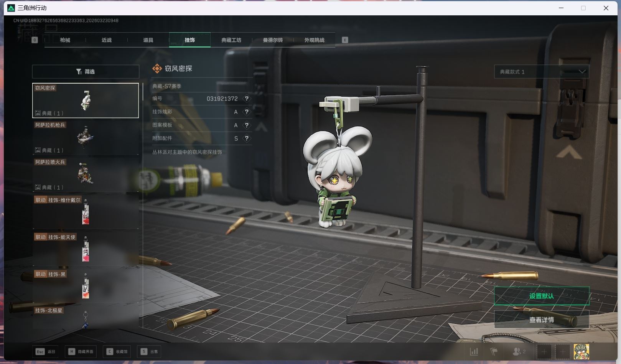Open the friends list icon
Screen dimensions: 621x364
pos(518,351)
